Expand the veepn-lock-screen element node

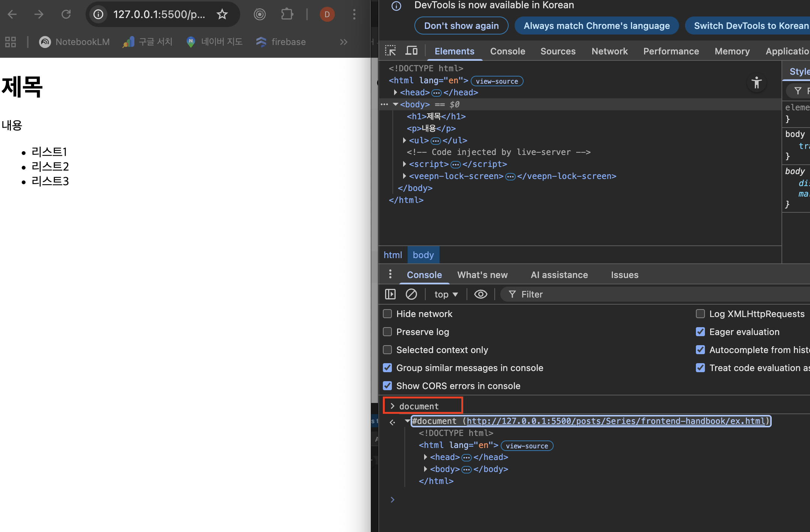(404, 176)
